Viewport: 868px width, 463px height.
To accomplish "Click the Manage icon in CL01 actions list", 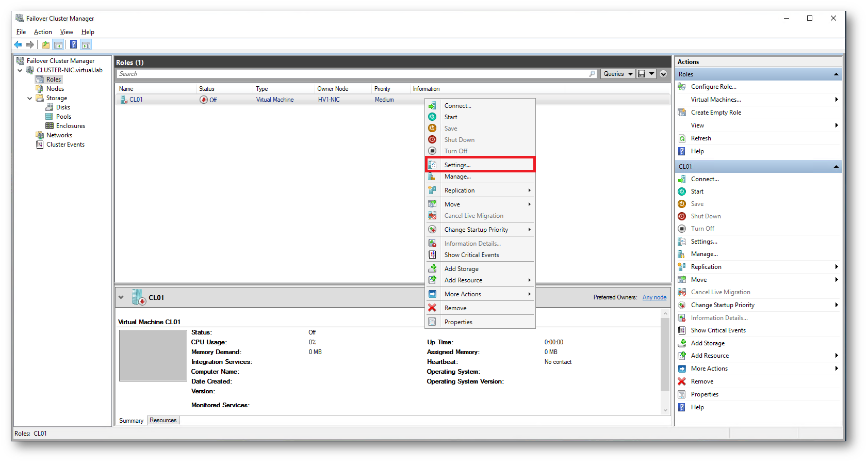I will tap(682, 254).
